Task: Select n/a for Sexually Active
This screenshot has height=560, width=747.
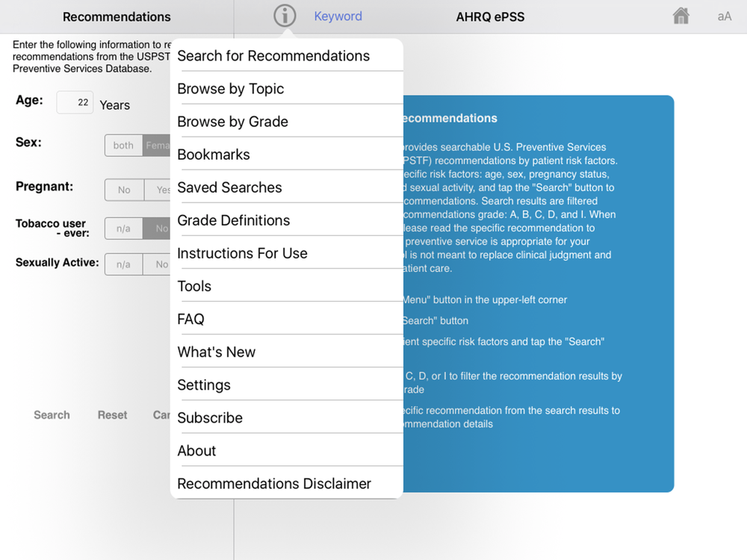Action: (x=123, y=264)
